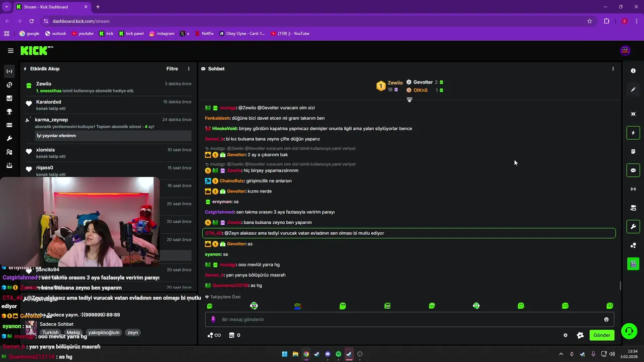Select the Stream - Kick Dashboard tab
Viewport: 644px width, 362px height.
52,7
